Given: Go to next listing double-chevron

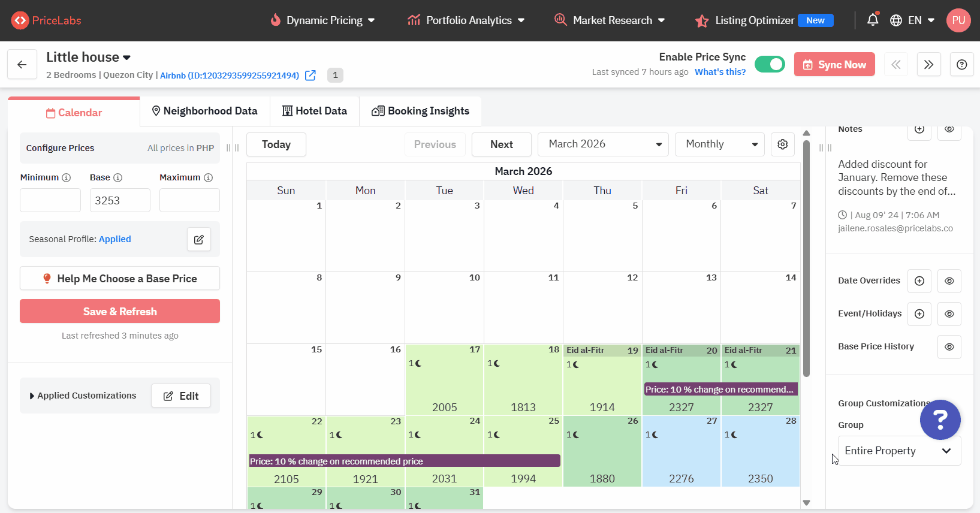Looking at the screenshot, I should (x=928, y=65).
